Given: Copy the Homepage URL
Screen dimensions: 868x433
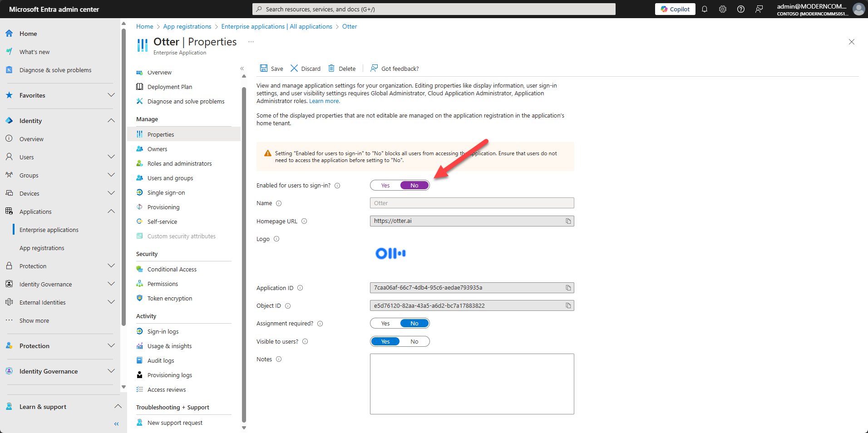Looking at the screenshot, I should 568,221.
